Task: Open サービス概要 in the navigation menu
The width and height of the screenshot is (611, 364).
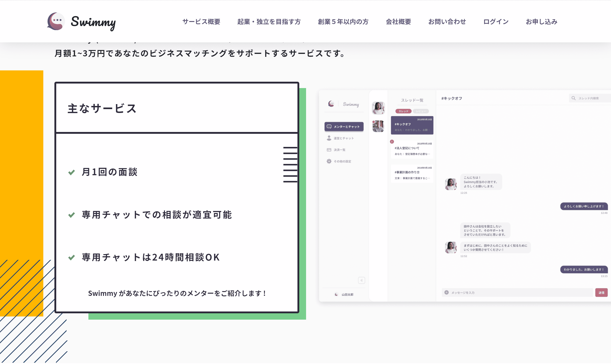Action: [x=201, y=22]
